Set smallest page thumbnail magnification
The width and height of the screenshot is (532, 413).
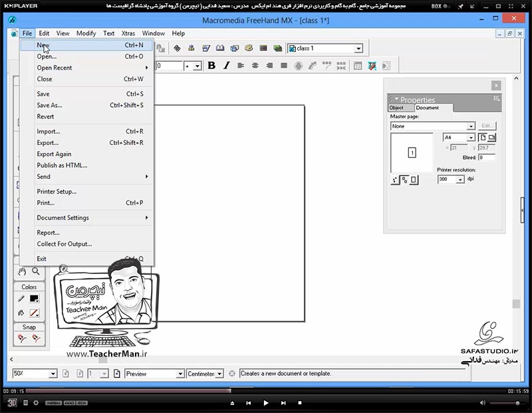pos(395,180)
